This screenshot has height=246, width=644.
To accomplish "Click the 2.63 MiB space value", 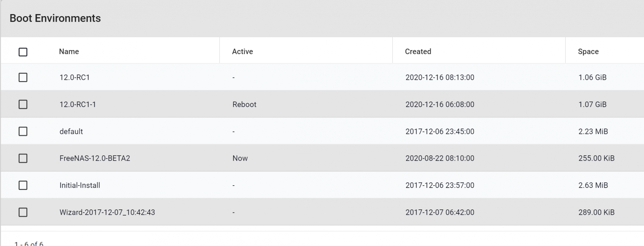I will click(593, 185).
